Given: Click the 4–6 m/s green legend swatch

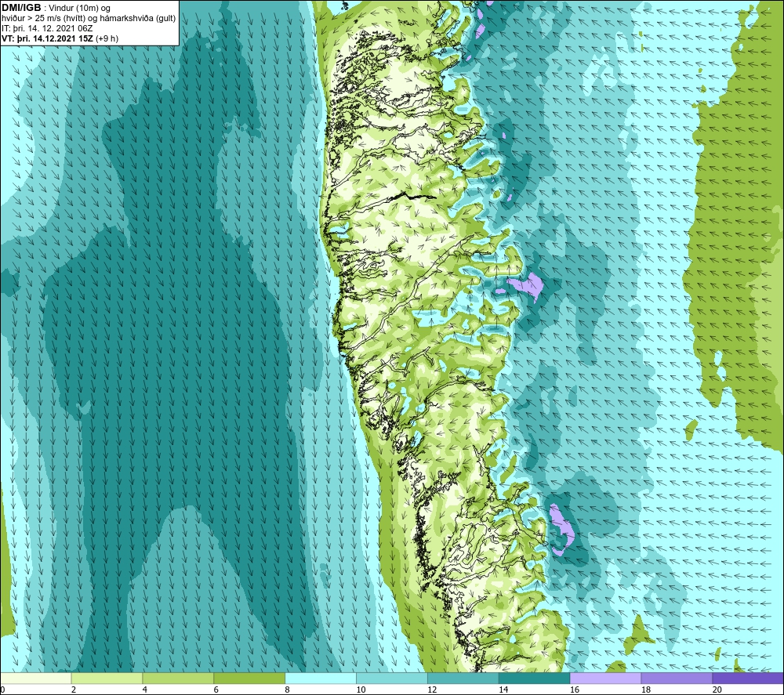Looking at the screenshot, I should pos(178,678).
